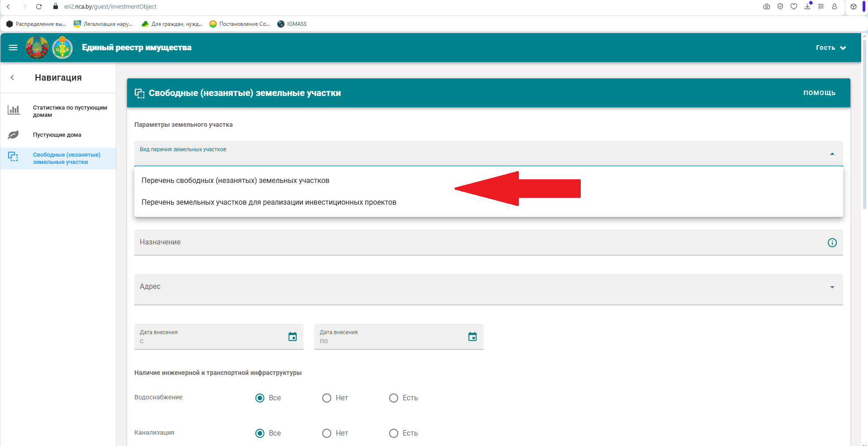Image resolution: width=868 pixels, height=446 pixels.
Task: Open 'Легализация нару...' bookmark
Action: [103, 24]
